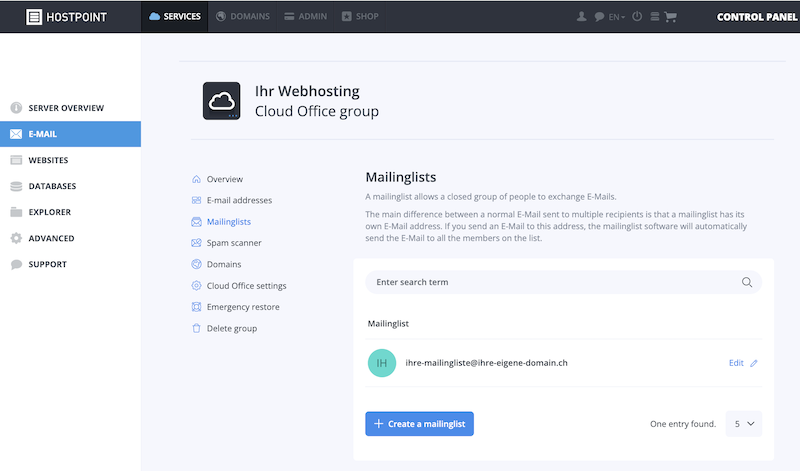Click Edit for the mailinglist entry
The image size is (800, 471).
click(x=736, y=363)
